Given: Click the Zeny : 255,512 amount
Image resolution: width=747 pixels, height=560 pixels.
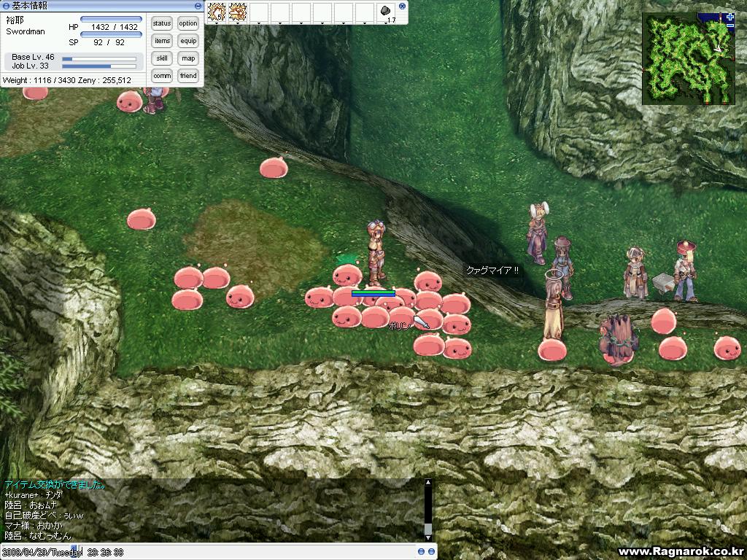Looking at the screenshot, I should coord(104,80).
